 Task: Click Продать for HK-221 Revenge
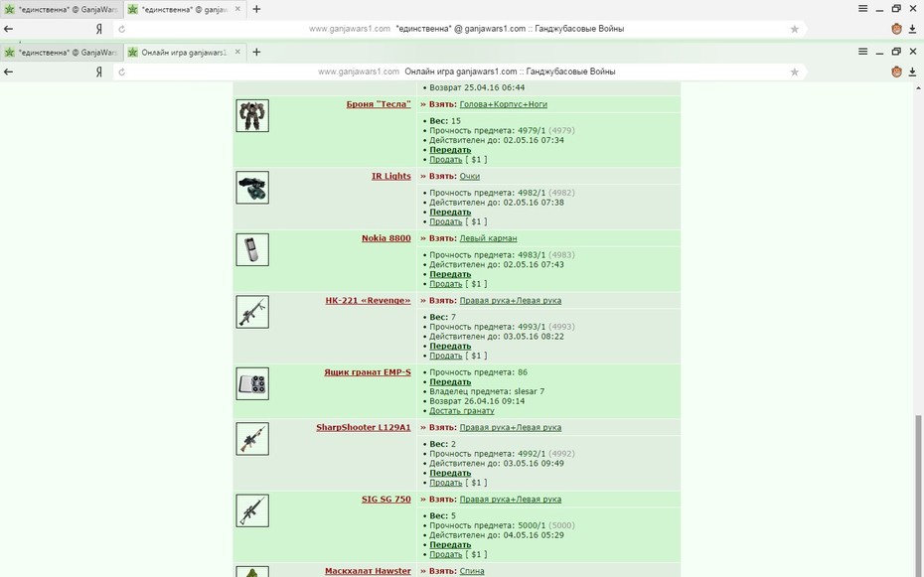(445, 356)
